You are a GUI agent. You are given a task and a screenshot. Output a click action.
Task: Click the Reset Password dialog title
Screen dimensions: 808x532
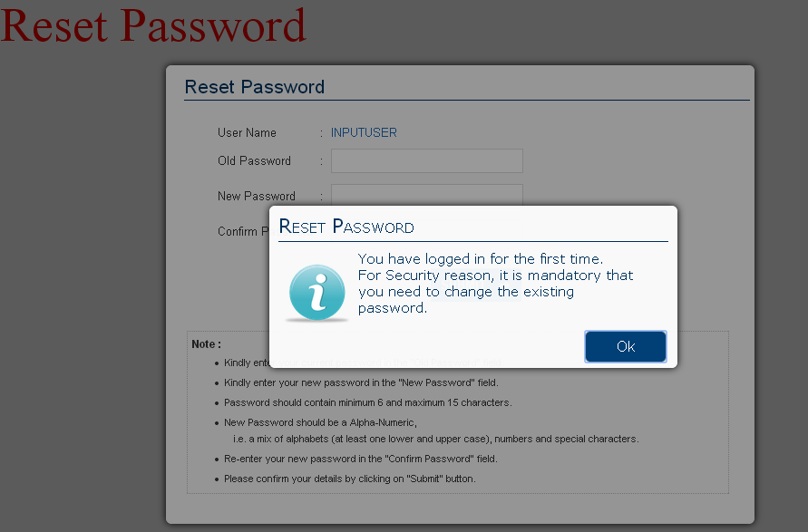pos(346,227)
